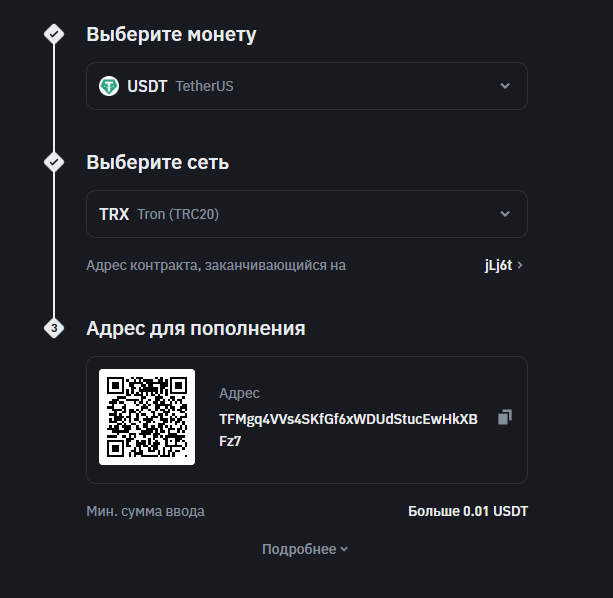Click the step 3 numbered diamond marker

[x=54, y=328]
